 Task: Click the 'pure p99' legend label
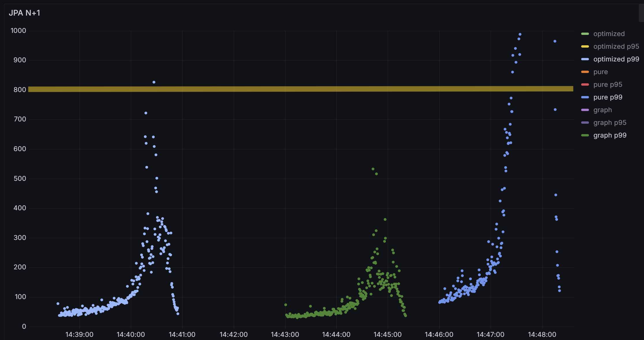(x=607, y=97)
